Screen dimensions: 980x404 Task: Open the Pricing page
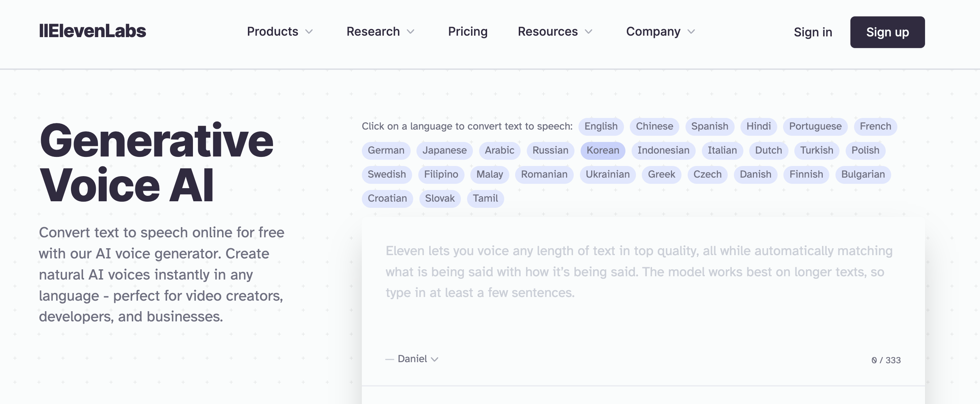point(467,32)
